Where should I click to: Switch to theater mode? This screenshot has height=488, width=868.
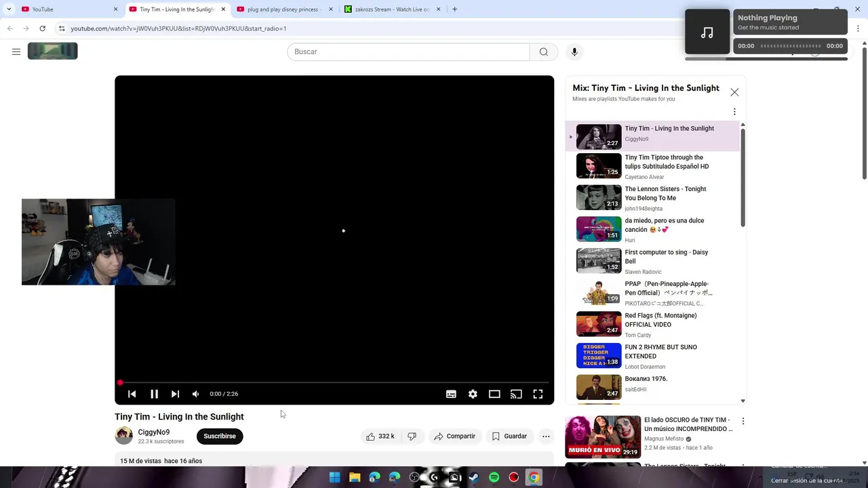pyautogui.click(x=494, y=394)
